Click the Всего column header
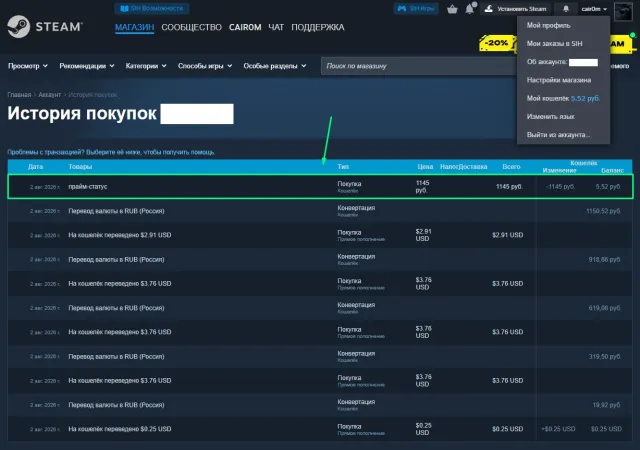The image size is (640, 450). pyautogui.click(x=511, y=167)
